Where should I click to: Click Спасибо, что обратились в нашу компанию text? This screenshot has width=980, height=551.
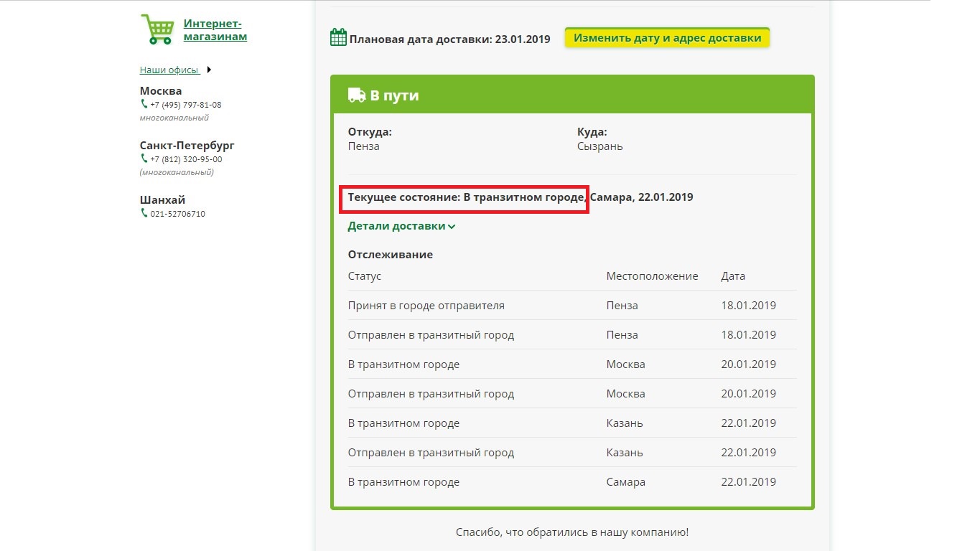[572, 532]
